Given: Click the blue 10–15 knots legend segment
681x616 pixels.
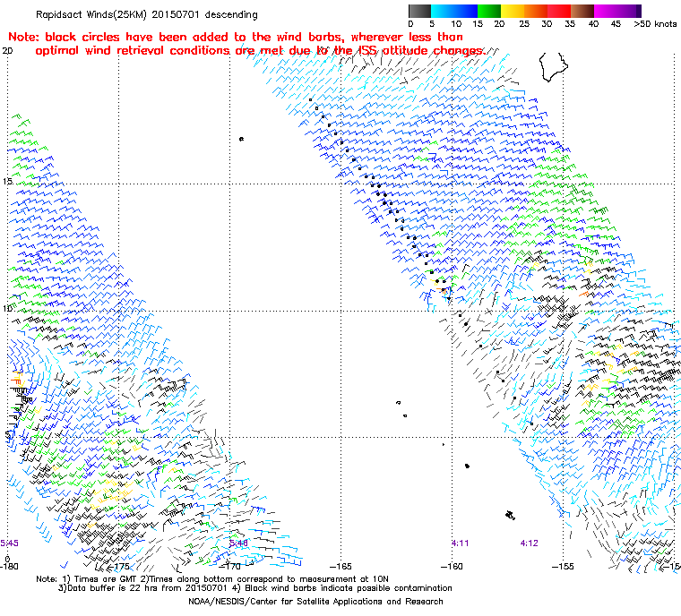Looking at the screenshot, I should 466,11.
